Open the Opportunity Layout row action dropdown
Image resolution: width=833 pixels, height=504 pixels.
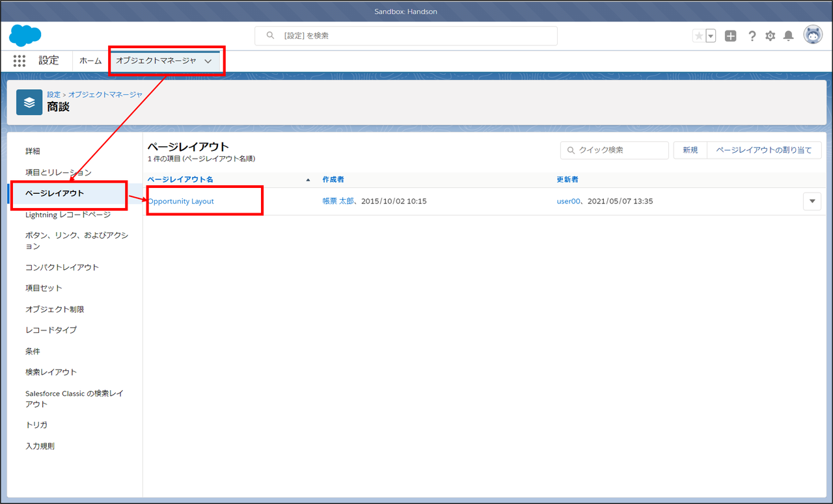(x=812, y=202)
